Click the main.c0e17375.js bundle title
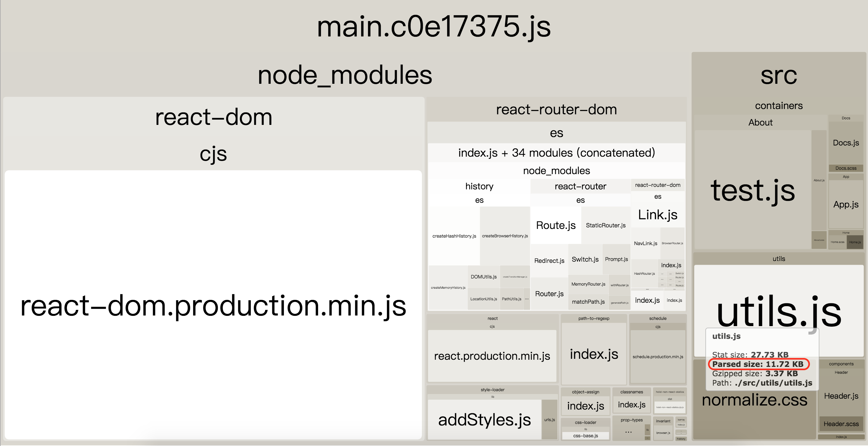The height and width of the screenshot is (446, 868). (434, 26)
